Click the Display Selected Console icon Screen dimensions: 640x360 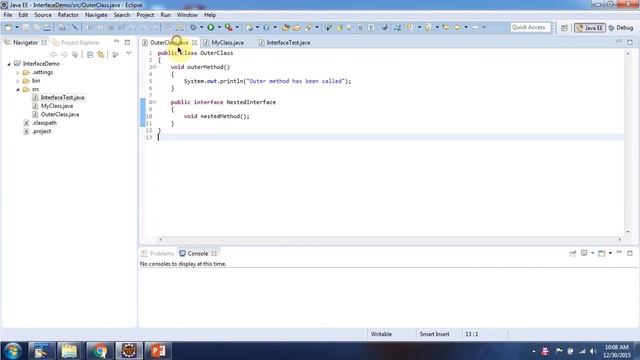pos(584,253)
